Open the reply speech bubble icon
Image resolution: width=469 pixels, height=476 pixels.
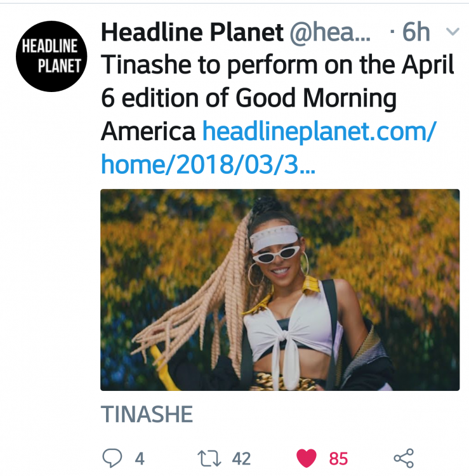[112, 458]
